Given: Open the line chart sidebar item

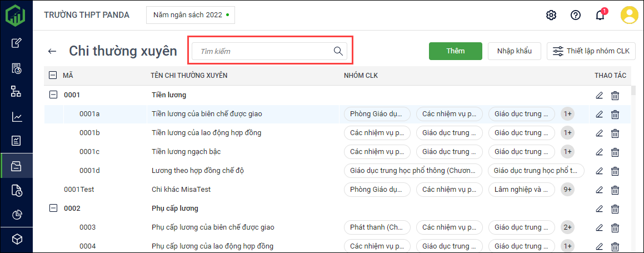Looking at the screenshot, I should pos(17,117).
